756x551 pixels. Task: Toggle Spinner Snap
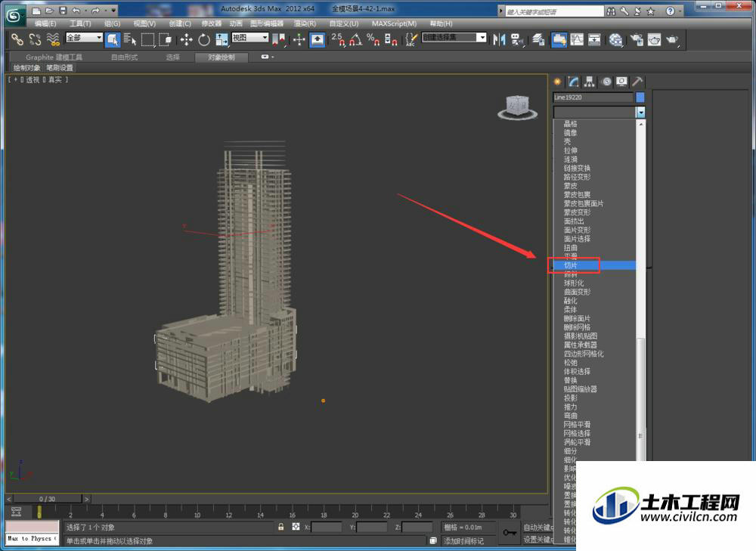pyautogui.click(x=391, y=39)
